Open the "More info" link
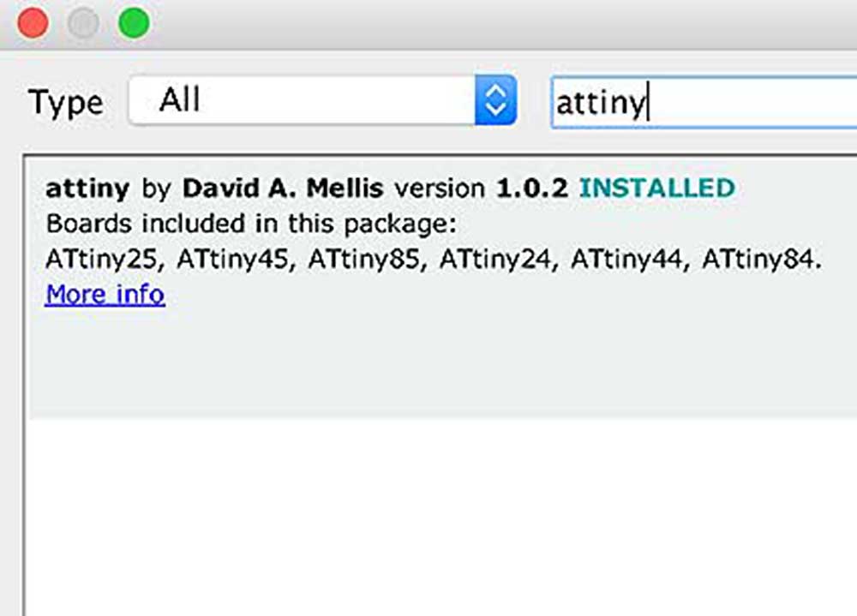 pyautogui.click(x=105, y=295)
